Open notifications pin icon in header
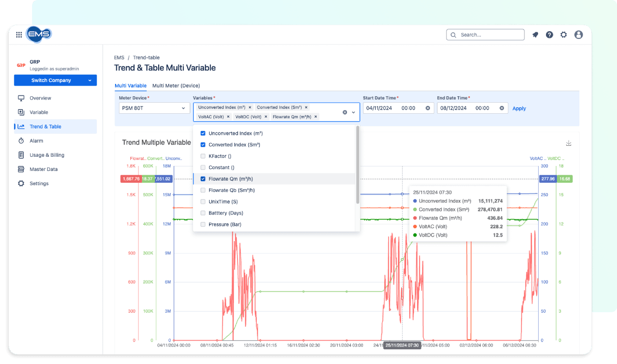This screenshot has width=617, height=364. [x=535, y=35]
